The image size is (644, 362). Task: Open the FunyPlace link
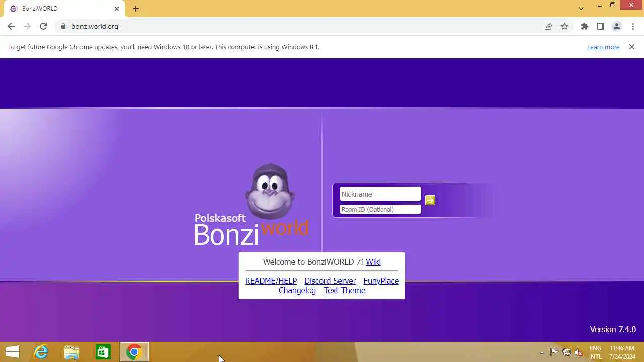coord(381,281)
